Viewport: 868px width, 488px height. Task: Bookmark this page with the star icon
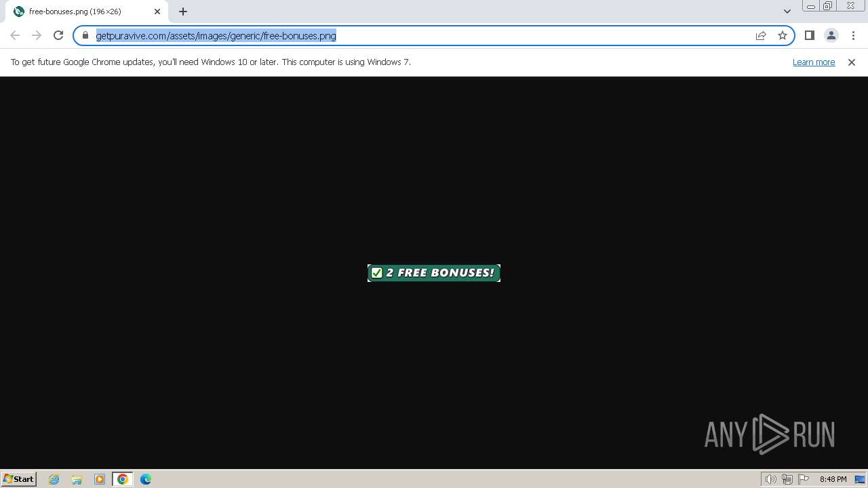click(x=783, y=35)
